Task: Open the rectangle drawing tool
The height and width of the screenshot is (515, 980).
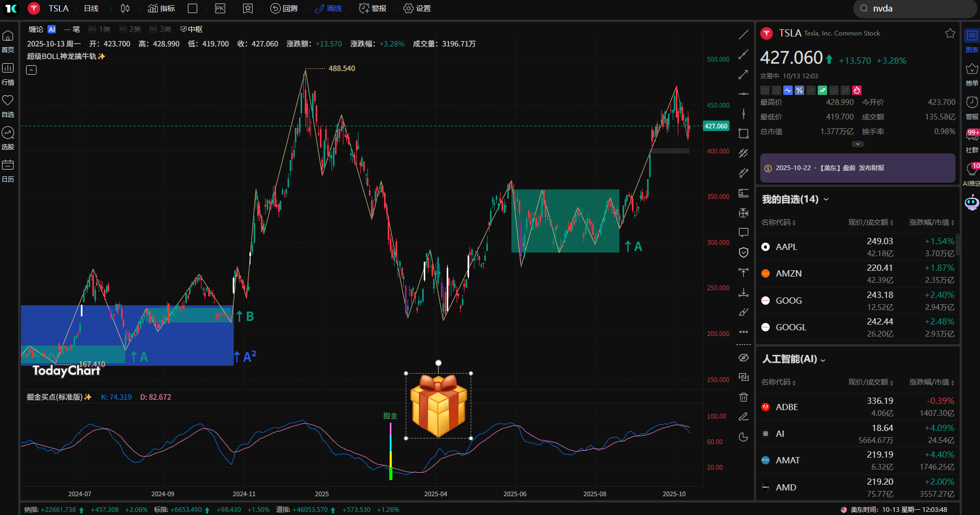Action: pyautogui.click(x=744, y=134)
